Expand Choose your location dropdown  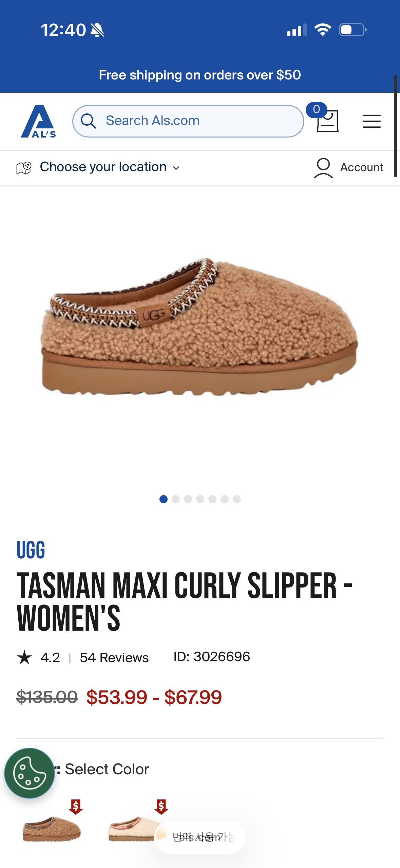[x=110, y=167]
